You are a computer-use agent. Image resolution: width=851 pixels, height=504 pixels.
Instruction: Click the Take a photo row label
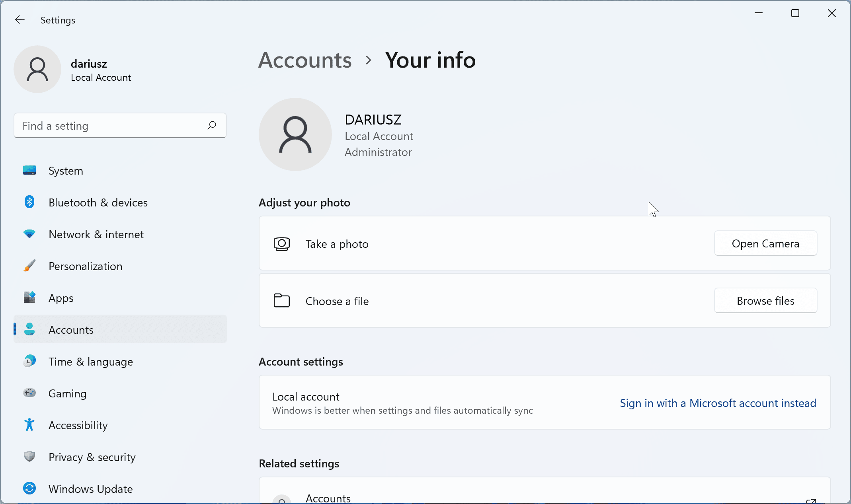tap(337, 244)
